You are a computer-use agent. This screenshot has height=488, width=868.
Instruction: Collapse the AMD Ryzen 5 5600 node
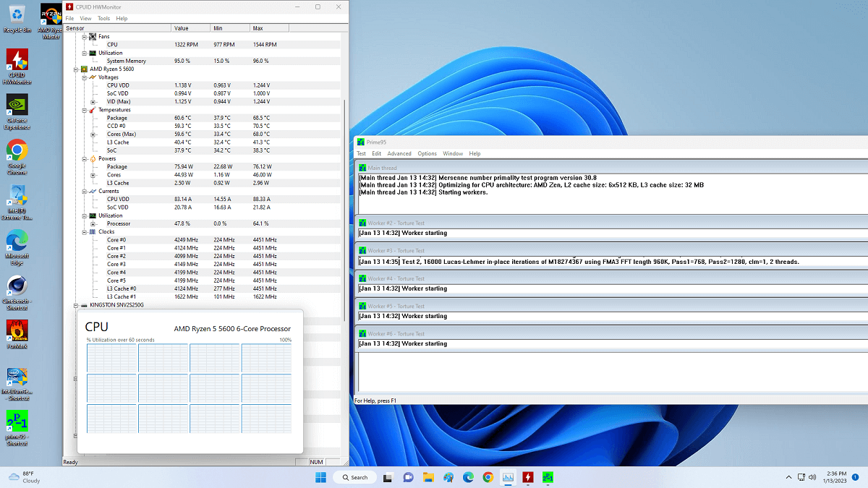click(x=75, y=69)
